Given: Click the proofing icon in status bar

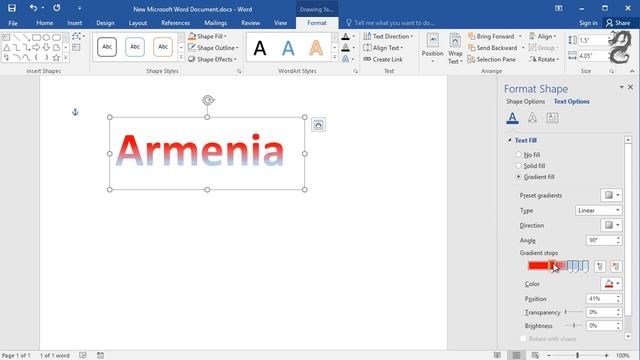Looking at the screenshot, I should (x=83, y=355).
